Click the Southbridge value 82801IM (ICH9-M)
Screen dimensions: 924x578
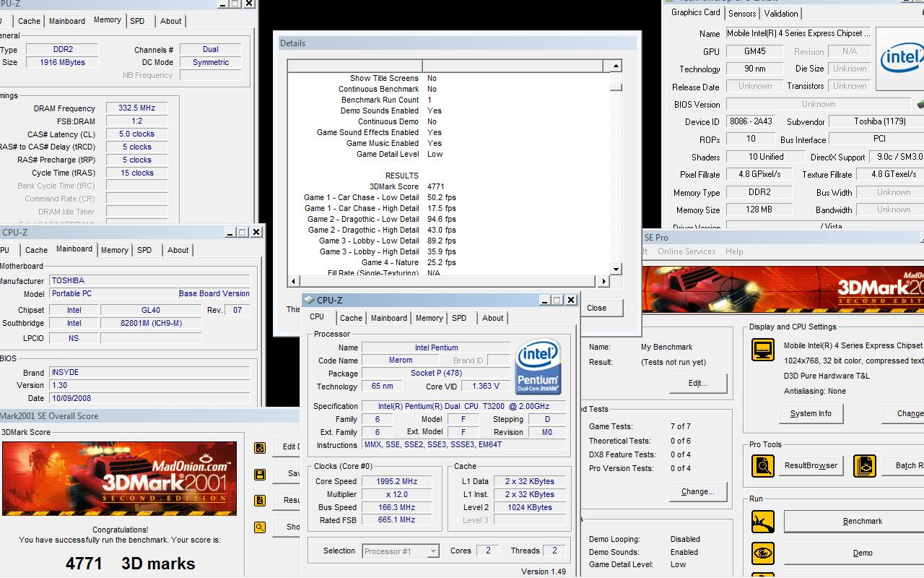coord(151,324)
